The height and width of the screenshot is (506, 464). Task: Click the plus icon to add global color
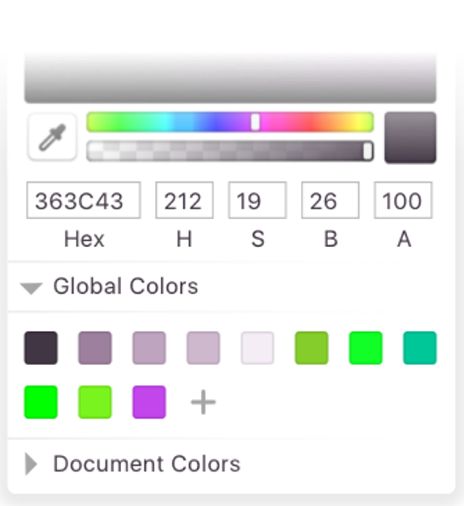(x=203, y=402)
